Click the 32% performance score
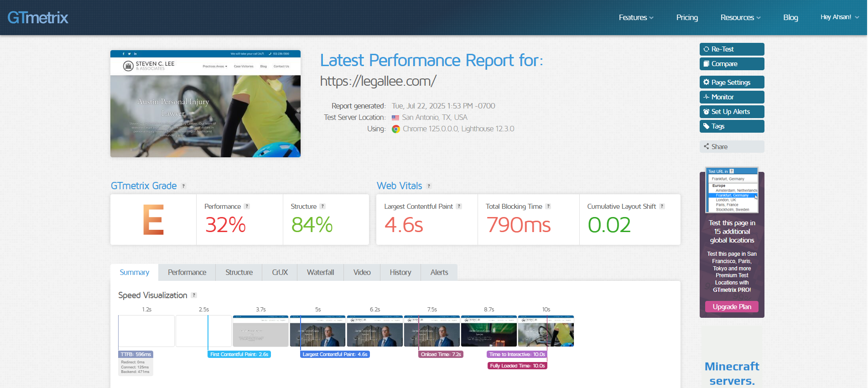This screenshot has width=868, height=388. click(x=225, y=225)
